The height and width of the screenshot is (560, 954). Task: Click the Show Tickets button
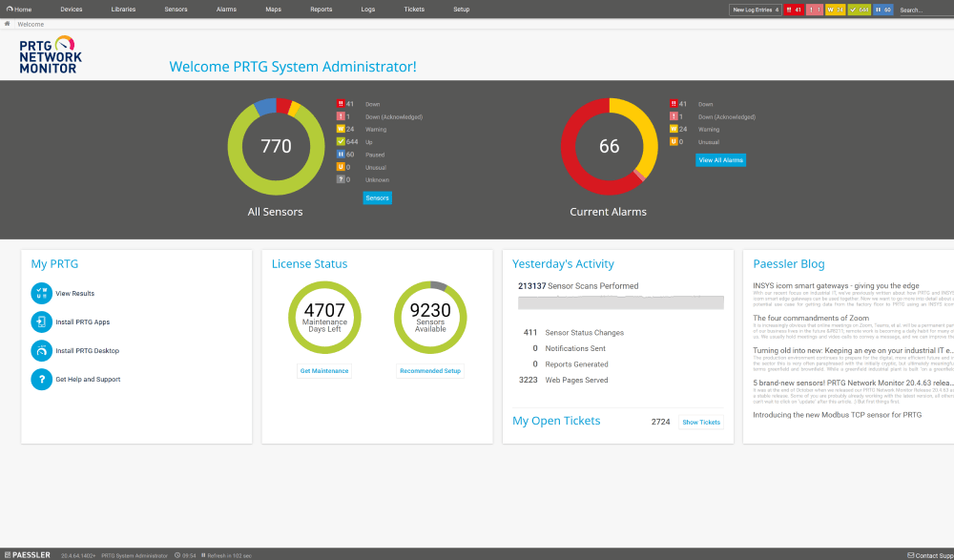701,422
